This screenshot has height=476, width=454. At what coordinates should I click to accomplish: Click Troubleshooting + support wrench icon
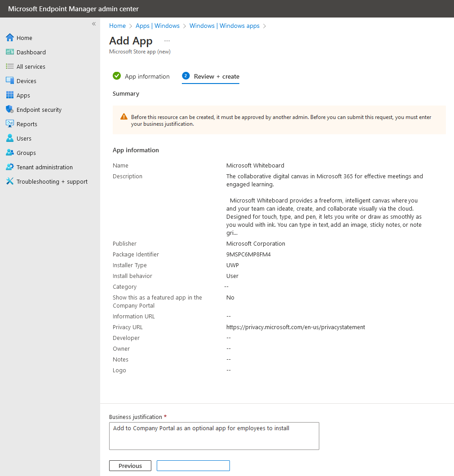click(x=10, y=181)
